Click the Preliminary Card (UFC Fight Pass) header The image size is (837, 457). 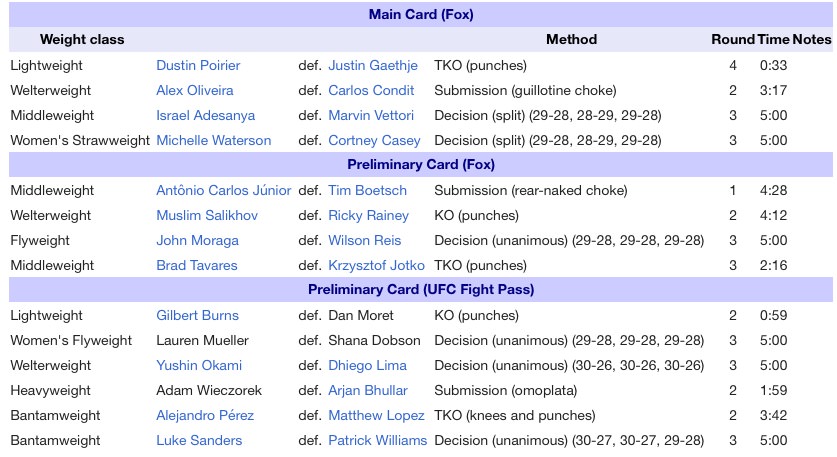(421, 289)
